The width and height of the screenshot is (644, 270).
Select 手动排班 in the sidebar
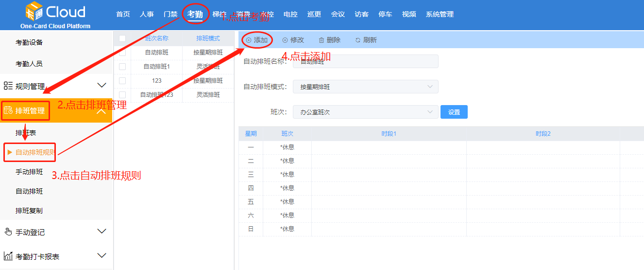(29, 172)
